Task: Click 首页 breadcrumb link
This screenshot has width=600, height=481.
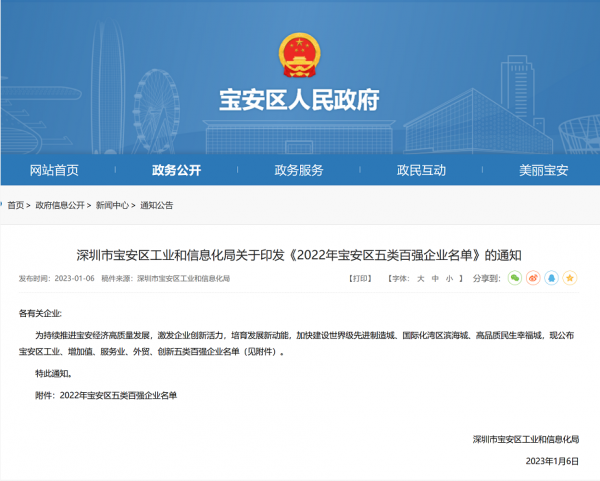Action: [x=22, y=205]
